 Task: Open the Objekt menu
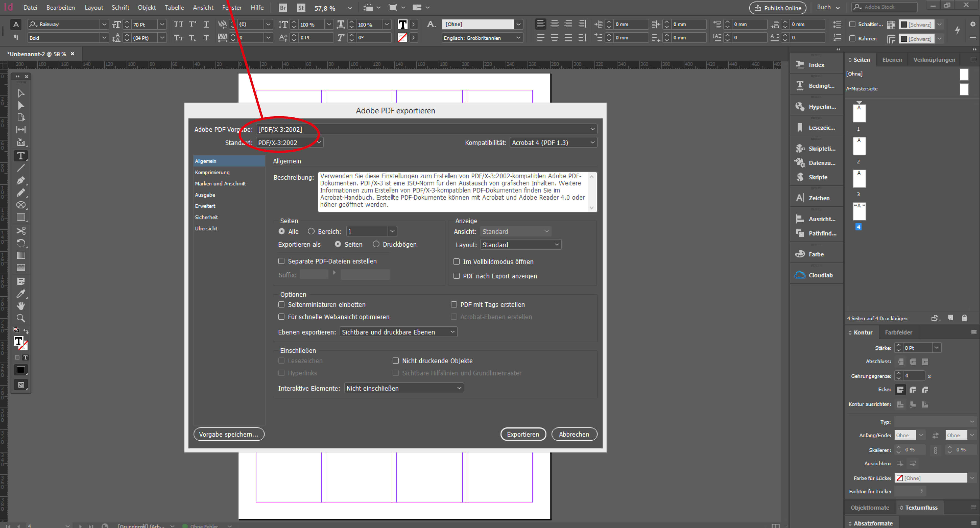146,8
